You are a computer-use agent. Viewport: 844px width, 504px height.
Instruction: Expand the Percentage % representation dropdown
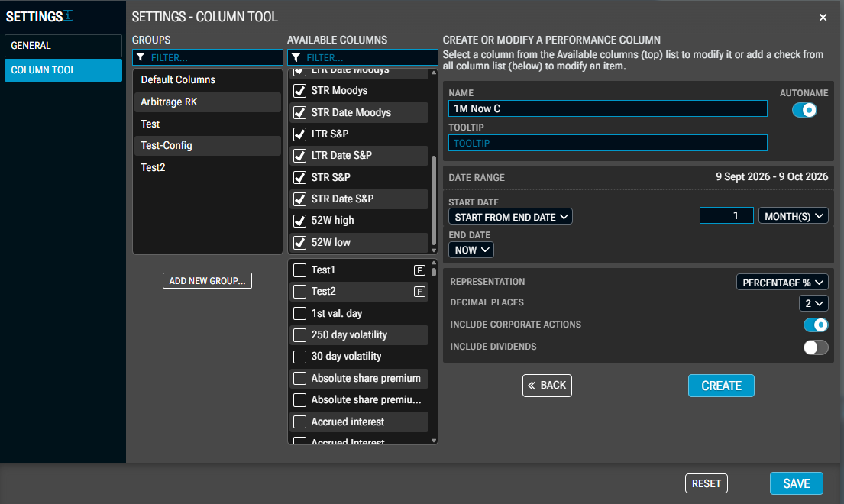point(782,283)
